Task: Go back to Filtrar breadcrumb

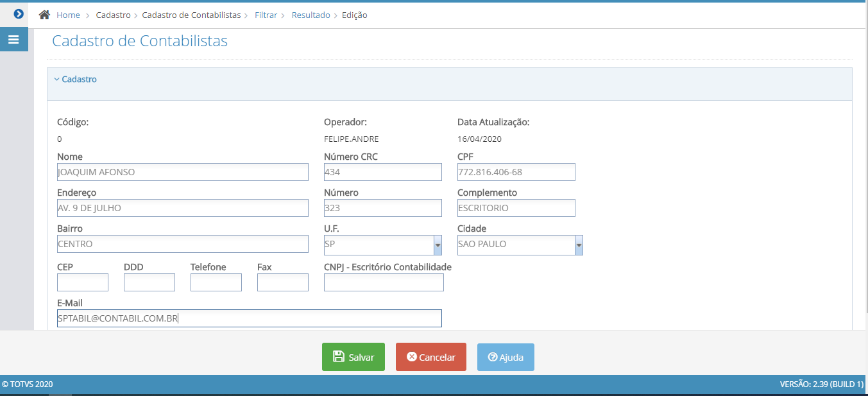Action: [x=266, y=15]
